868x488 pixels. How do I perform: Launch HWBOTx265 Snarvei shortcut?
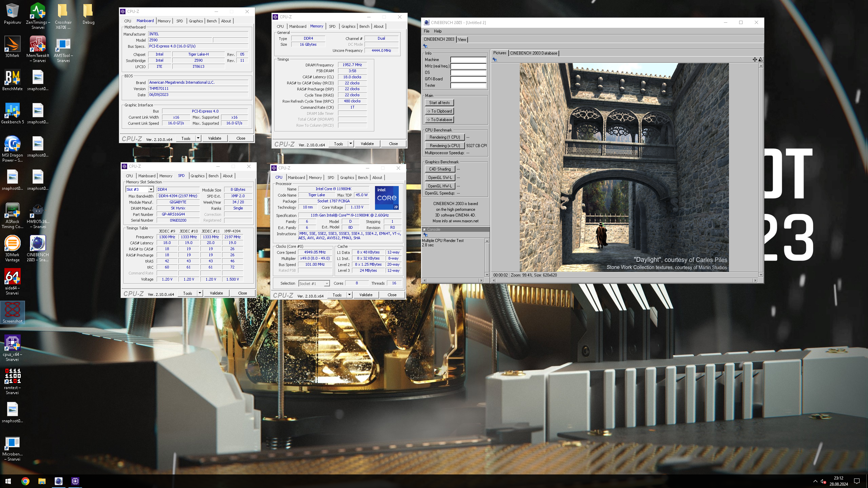38,215
